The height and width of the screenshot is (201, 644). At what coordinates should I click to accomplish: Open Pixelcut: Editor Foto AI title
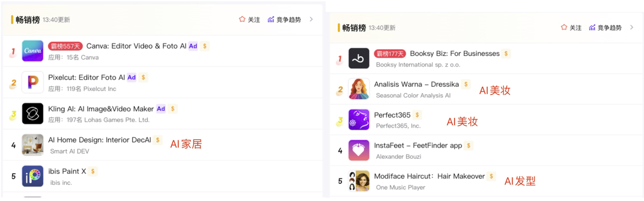(x=87, y=77)
